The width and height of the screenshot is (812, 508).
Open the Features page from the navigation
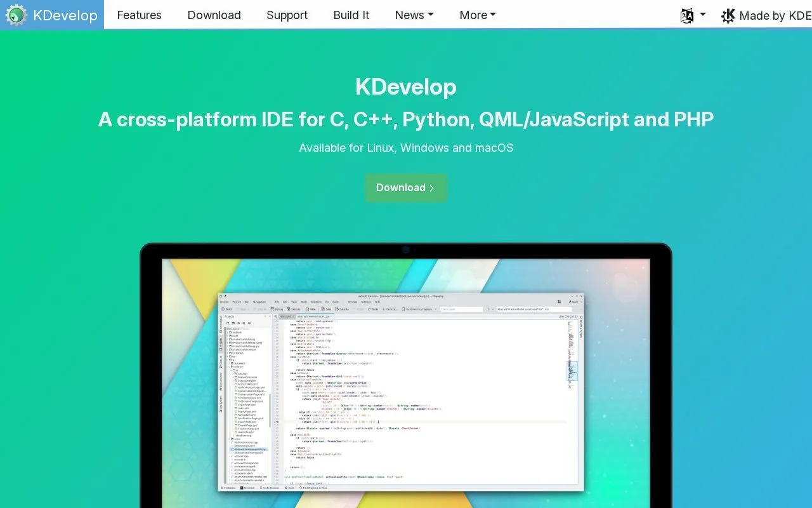coord(140,15)
